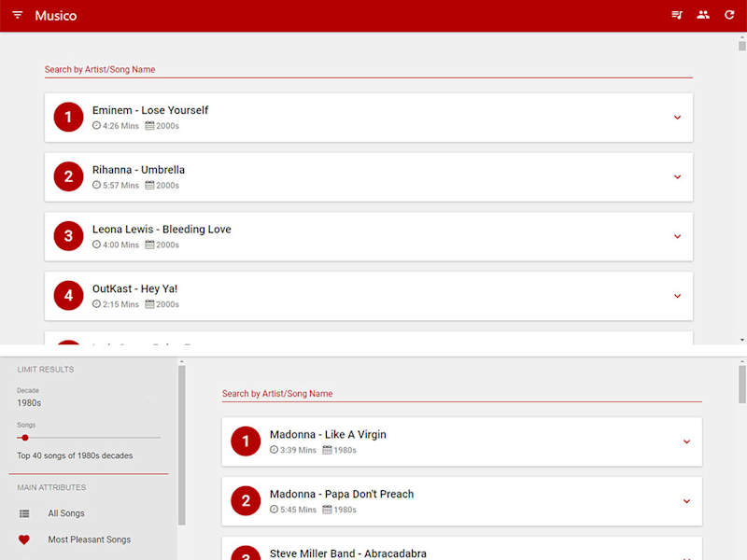747x560 pixels.
Task: Click the upper page scrollbar thumb
Action: pos(741,46)
